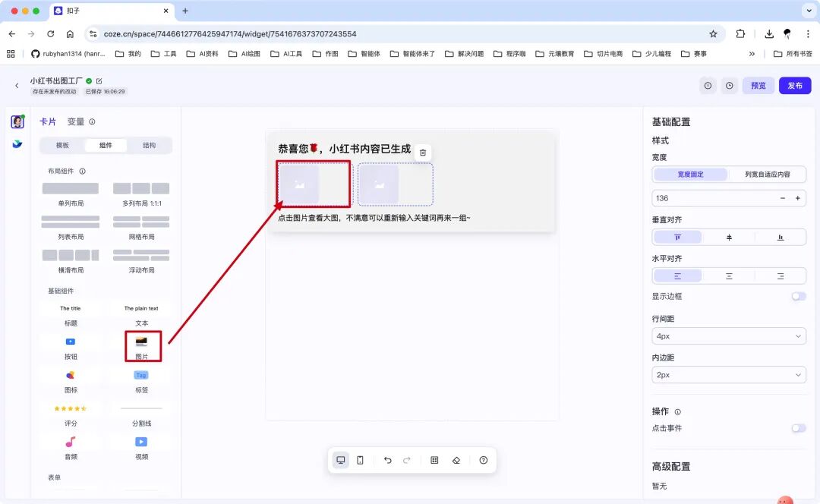Image resolution: width=820 pixels, height=504 pixels.
Task: Toggle the 显示边框 switch
Action: coord(798,297)
